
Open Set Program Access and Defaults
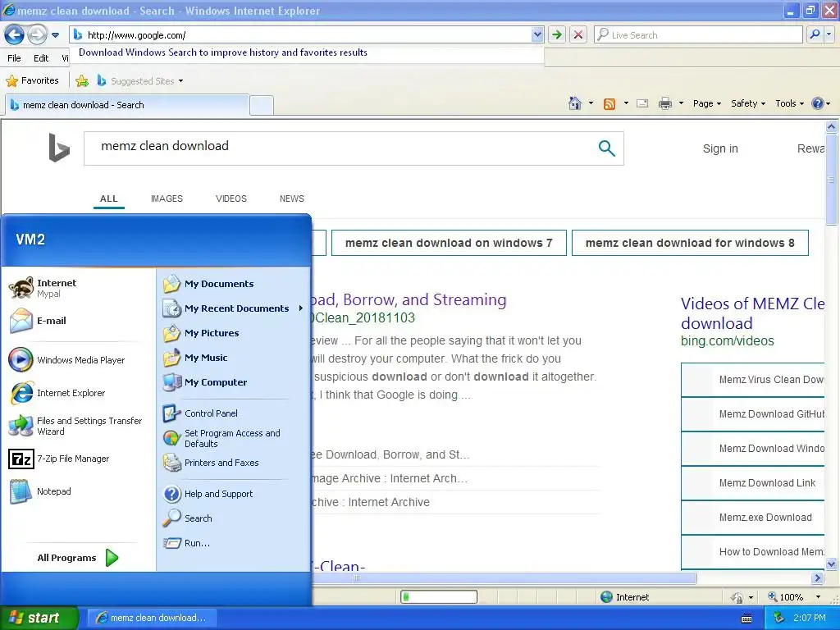point(234,438)
